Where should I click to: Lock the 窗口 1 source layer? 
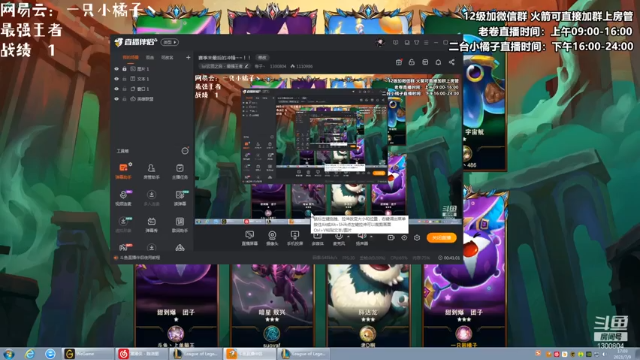coord(124,89)
